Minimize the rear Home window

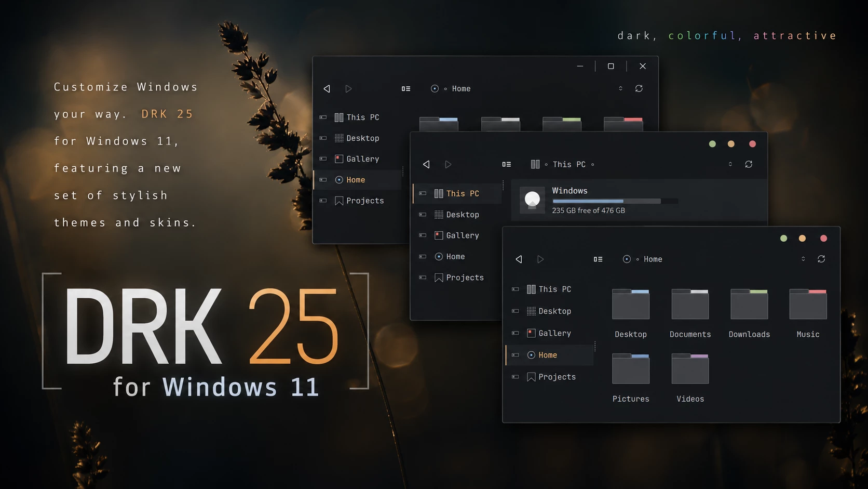[x=580, y=66]
